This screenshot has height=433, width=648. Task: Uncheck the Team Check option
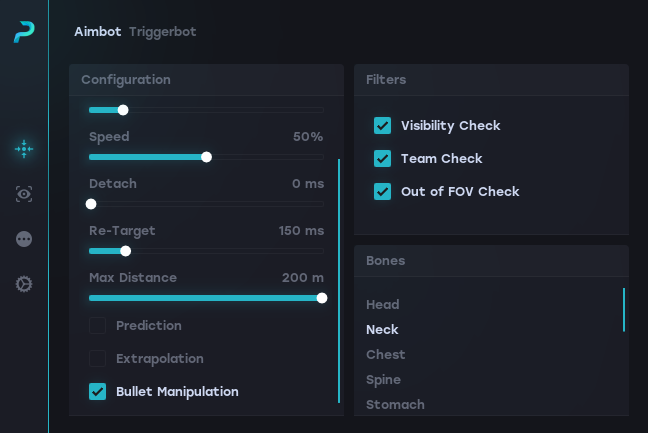point(382,158)
